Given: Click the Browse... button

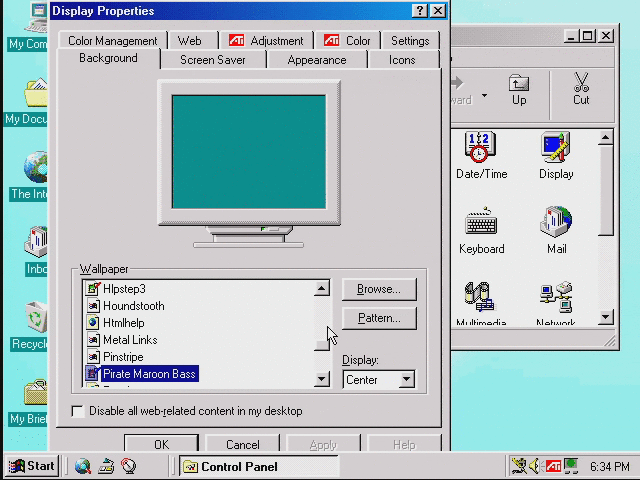Looking at the screenshot, I should (379, 289).
